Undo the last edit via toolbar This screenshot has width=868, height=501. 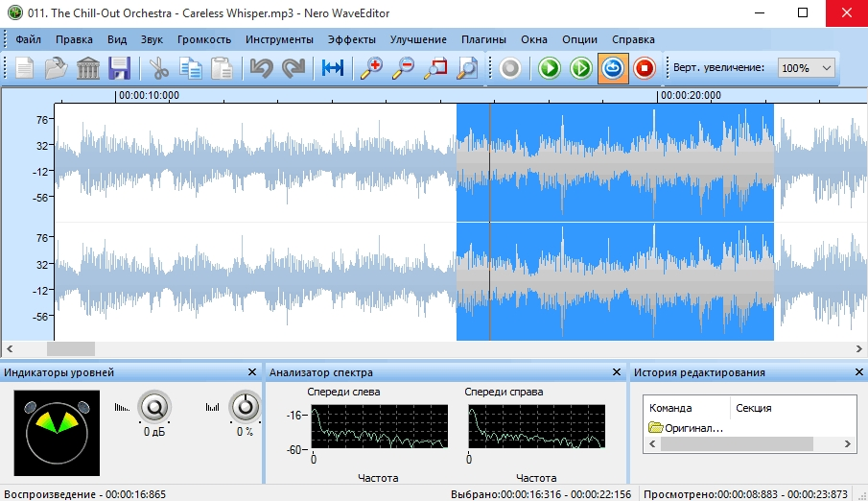coord(261,68)
